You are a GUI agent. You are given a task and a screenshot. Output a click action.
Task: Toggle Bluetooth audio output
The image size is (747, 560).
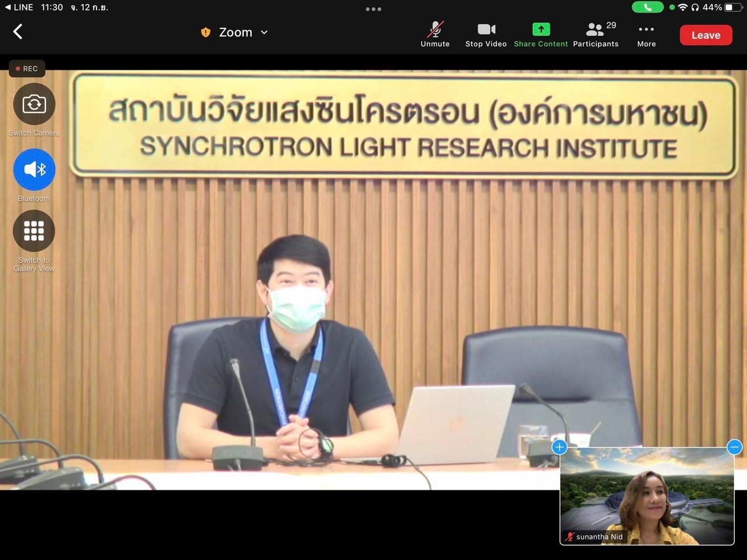point(34,169)
